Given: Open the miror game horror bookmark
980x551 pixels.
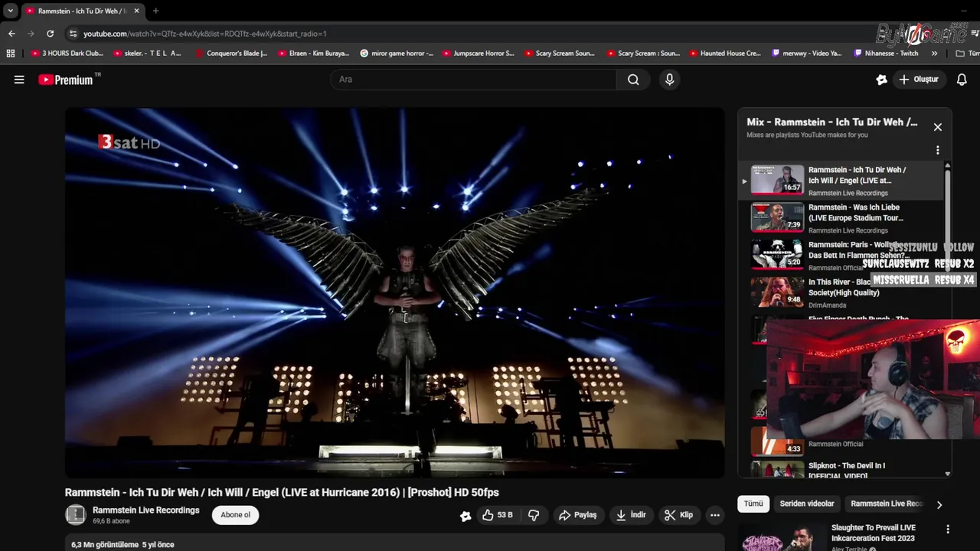Looking at the screenshot, I should point(396,54).
